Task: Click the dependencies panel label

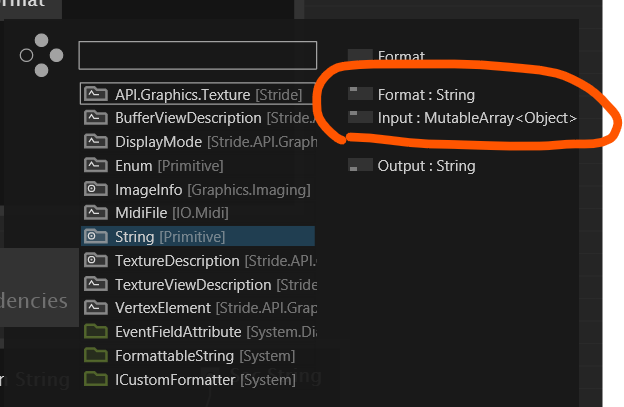Action: click(x=34, y=301)
